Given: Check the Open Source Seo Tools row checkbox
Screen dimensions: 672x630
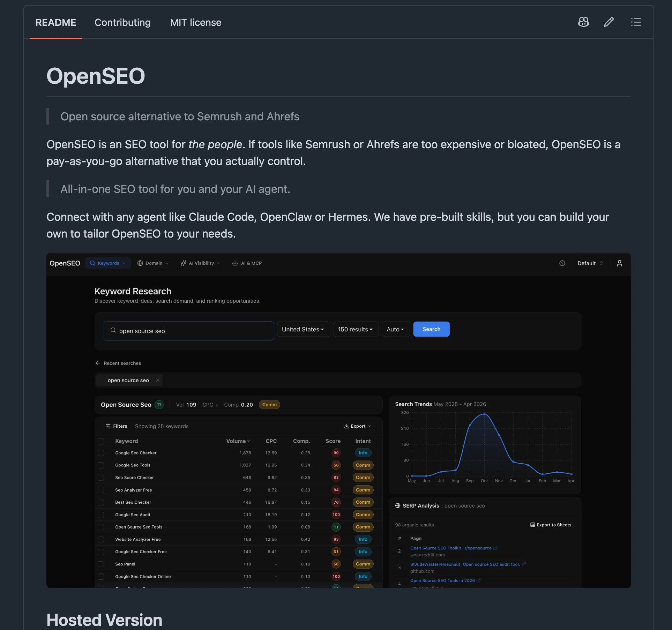Looking at the screenshot, I should coord(101,527).
